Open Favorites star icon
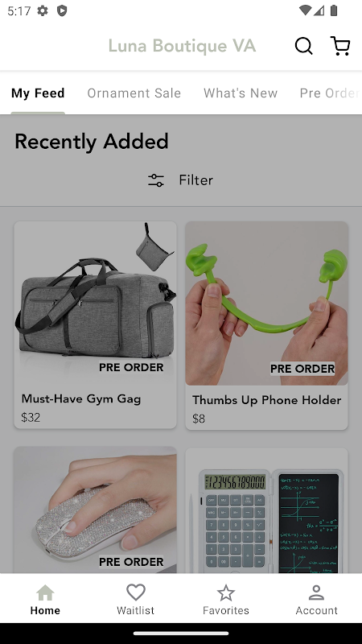 226,592
